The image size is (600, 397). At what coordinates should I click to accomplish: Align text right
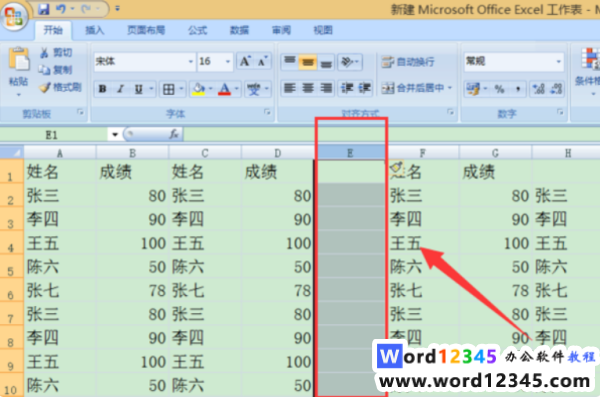point(326,88)
